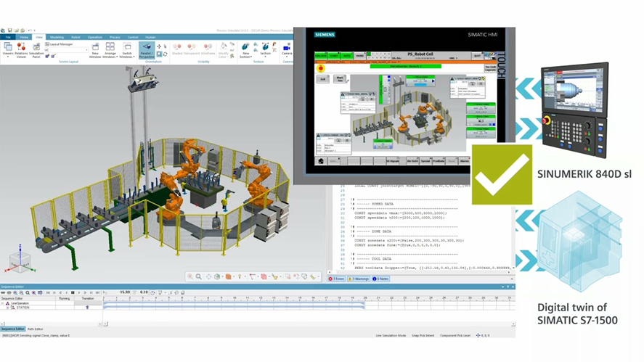Open the Simulation Panel
The height and width of the screenshot is (362, 644).
tap(36, 50)
